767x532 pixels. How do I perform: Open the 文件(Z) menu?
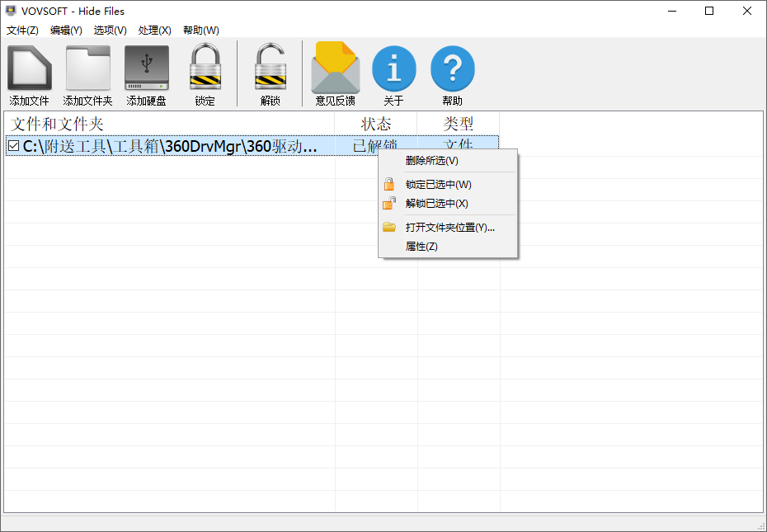tap(22, 30)
